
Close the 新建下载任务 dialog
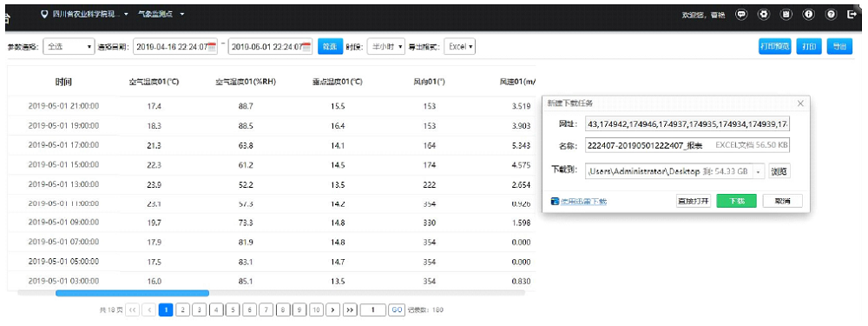pyautogui.click(x=800, y=103)
